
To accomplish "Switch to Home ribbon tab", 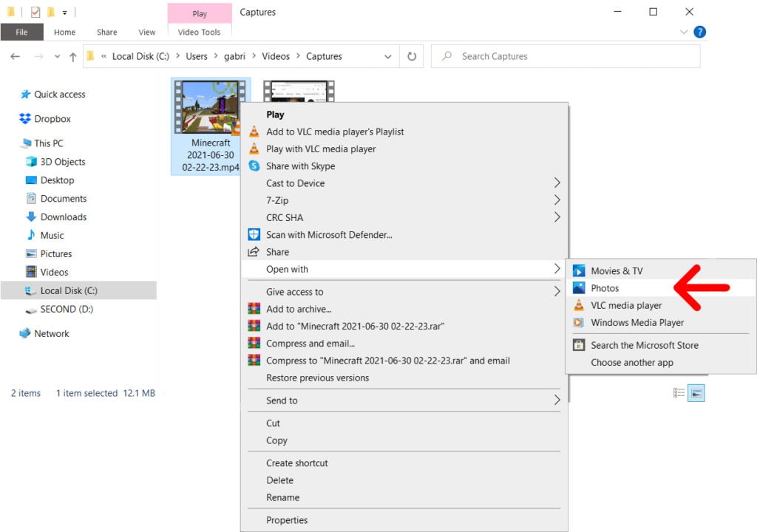I will click(x=65, y=33).
